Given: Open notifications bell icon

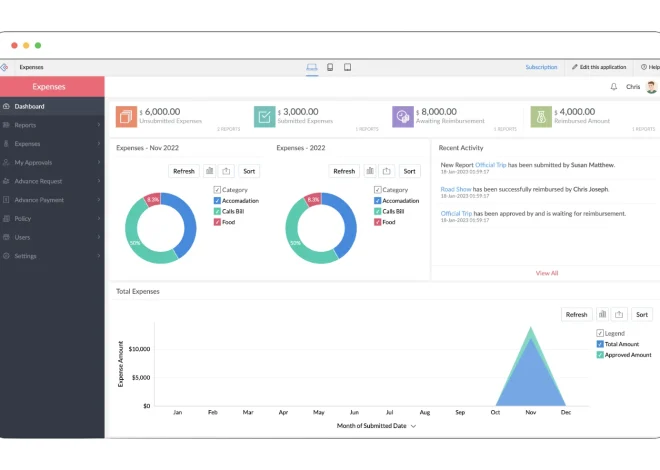Looking at the screenshot, I should [614, 87].
